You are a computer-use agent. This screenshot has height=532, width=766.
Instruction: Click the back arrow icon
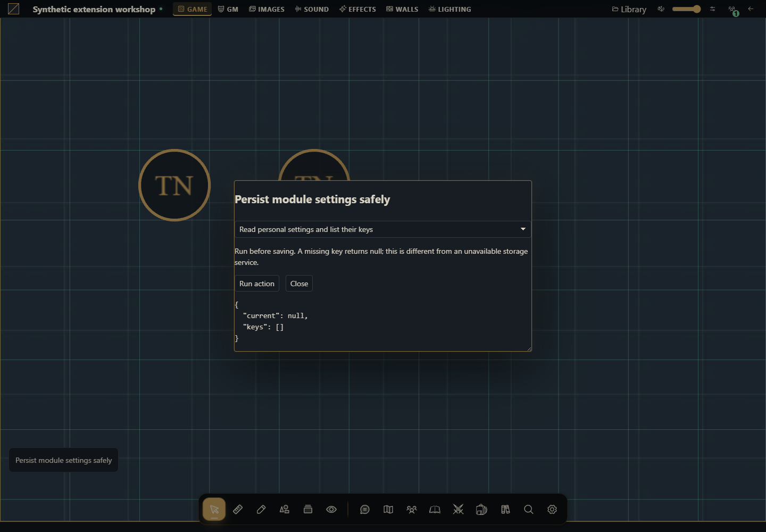tap(751, 9)
